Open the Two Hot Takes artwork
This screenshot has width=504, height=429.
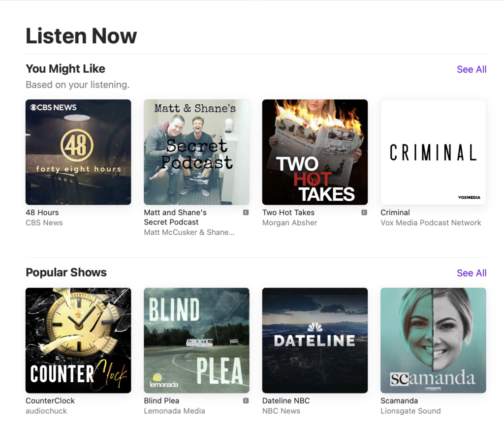tap(315, 152)
